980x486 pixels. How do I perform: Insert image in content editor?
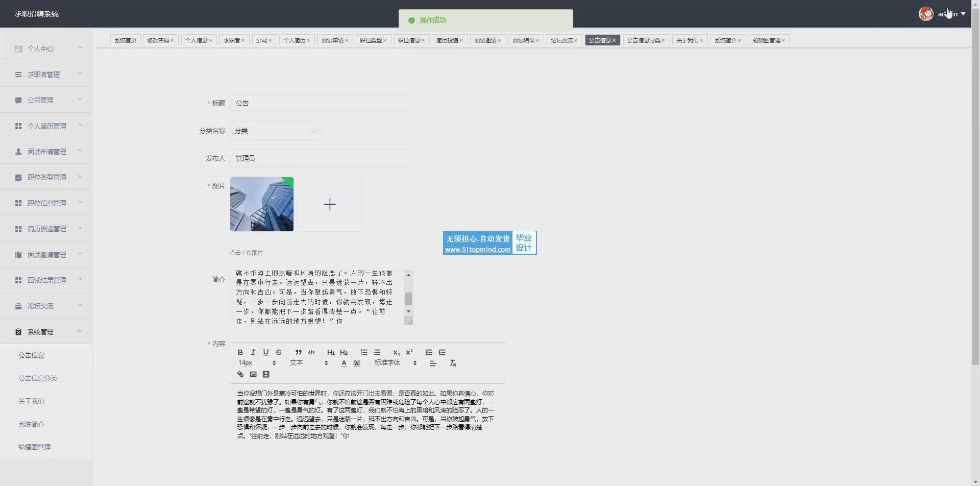253,374
